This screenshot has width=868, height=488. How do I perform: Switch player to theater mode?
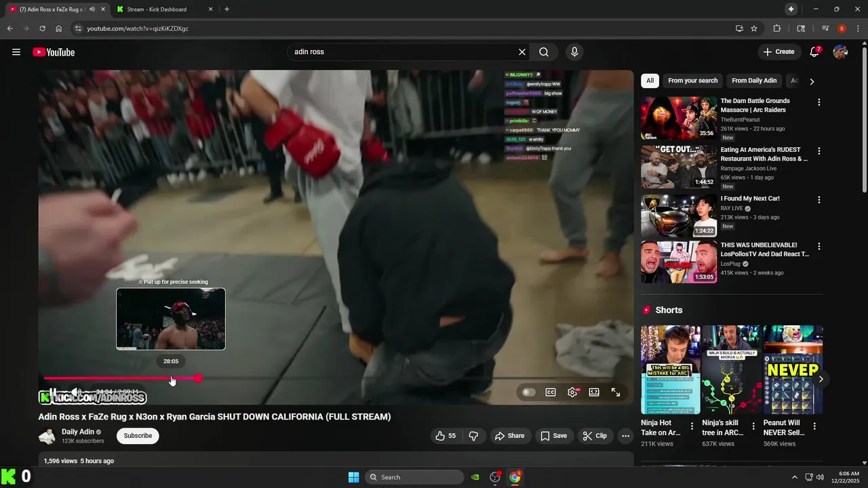coord(594,392)
